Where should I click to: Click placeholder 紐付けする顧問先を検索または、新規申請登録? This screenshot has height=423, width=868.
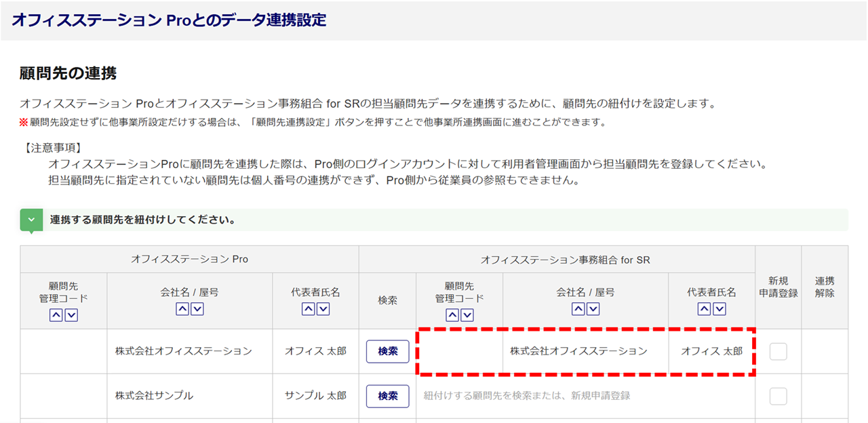(x=526, y=396)
